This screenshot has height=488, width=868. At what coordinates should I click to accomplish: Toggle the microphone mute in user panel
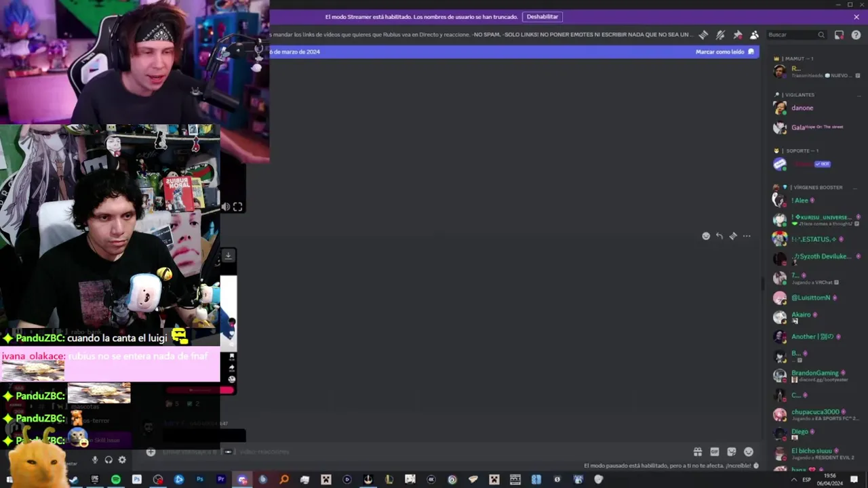95,460
